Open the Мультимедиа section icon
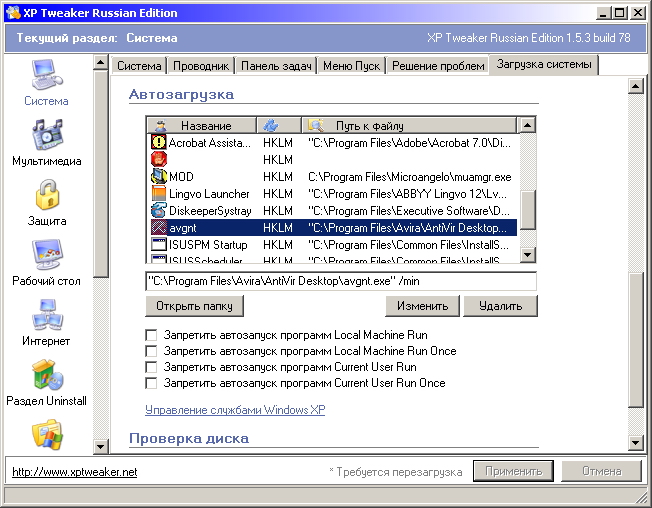The height and width of the screenshot is (508, 652). pyautogui.click(x=47, y=134)
